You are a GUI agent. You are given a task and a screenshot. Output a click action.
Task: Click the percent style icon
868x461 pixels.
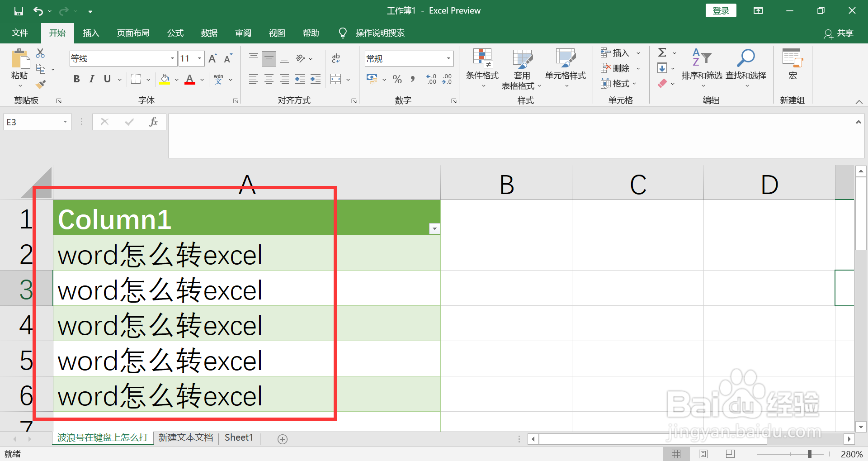point(397,79)
